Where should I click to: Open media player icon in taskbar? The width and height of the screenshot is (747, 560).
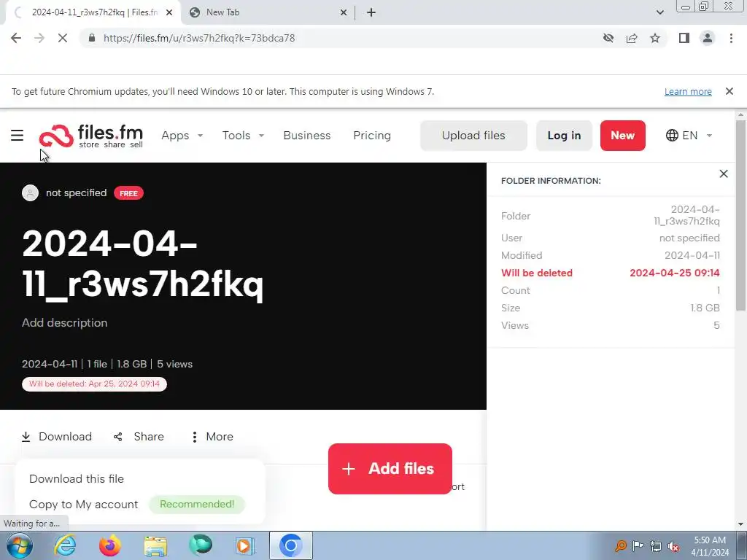pos(245,545)
